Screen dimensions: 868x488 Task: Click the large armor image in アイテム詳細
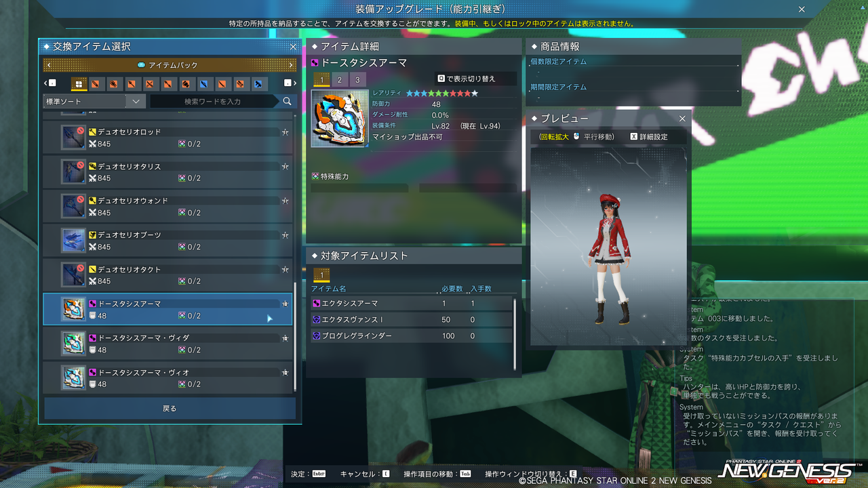(340, 118)
